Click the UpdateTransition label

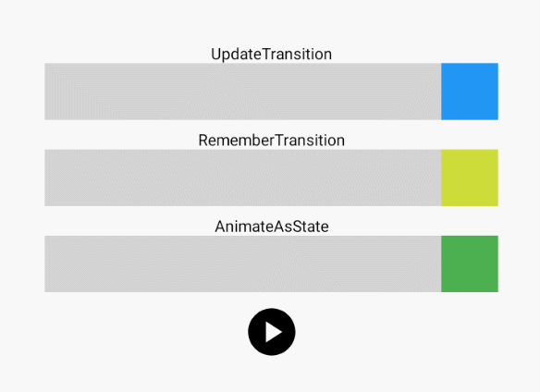coord(271,54)
